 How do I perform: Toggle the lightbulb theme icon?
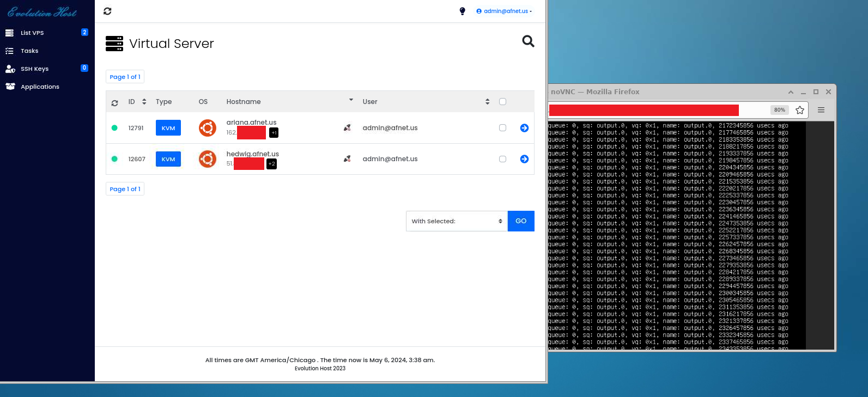462,11
